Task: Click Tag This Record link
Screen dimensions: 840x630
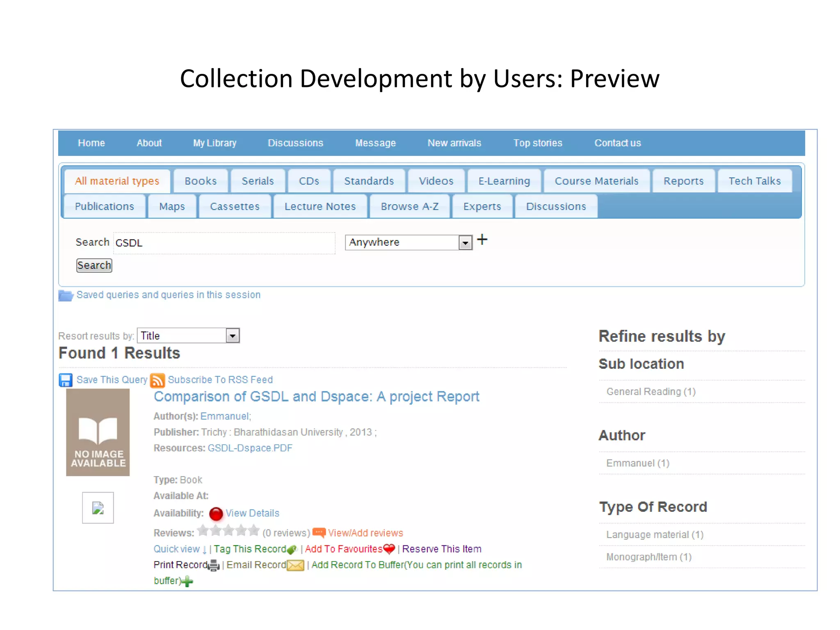Action: click(250, 549)
